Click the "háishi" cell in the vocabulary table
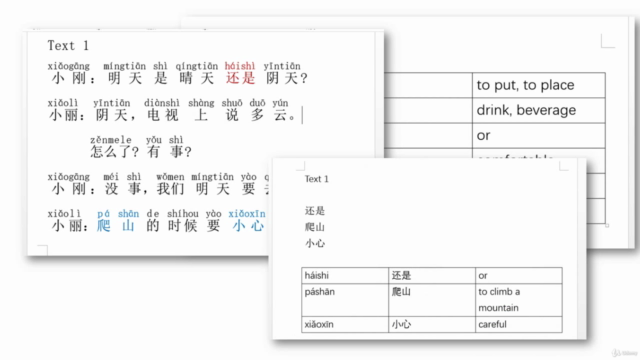 (345, 276)
